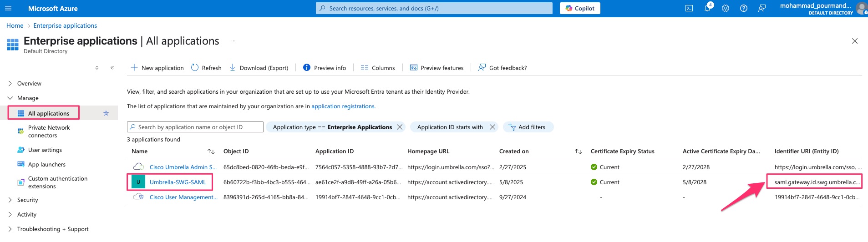Open the Application ID starts with filter
This screenshot has width=868, height=242.
450,127
